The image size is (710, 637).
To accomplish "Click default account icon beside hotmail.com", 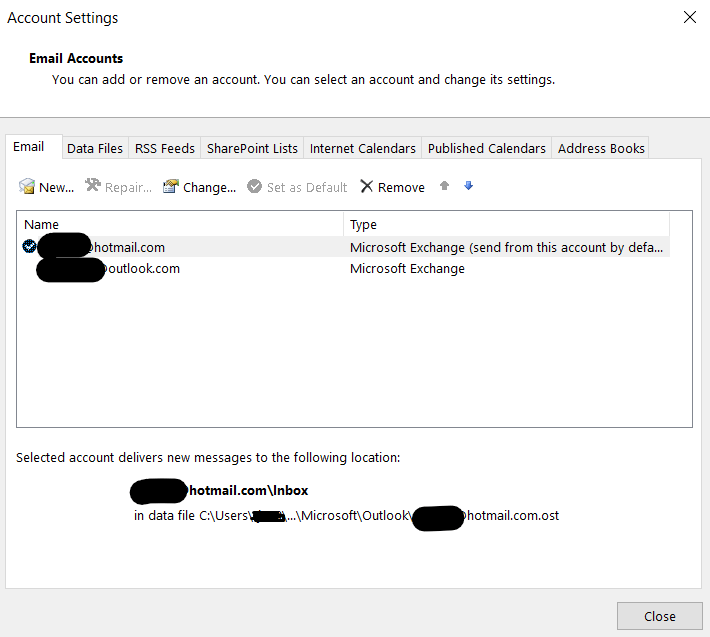I will tap(29, 246).
